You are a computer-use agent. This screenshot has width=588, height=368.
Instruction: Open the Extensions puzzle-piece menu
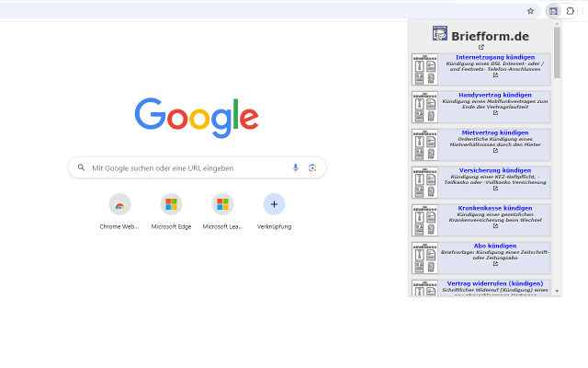coord(570,11)
